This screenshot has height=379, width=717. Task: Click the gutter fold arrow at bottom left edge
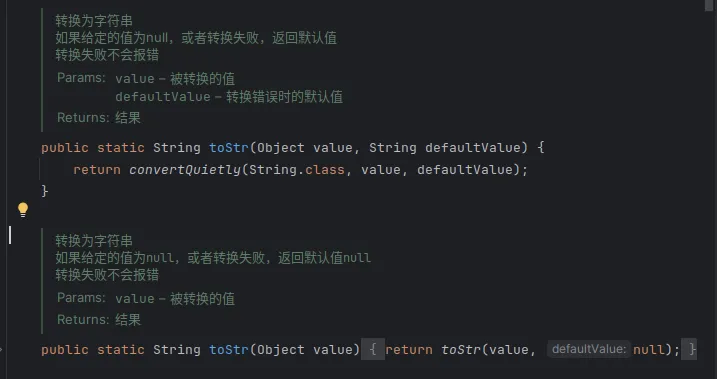pyautogui.click(x=1, y=350)
